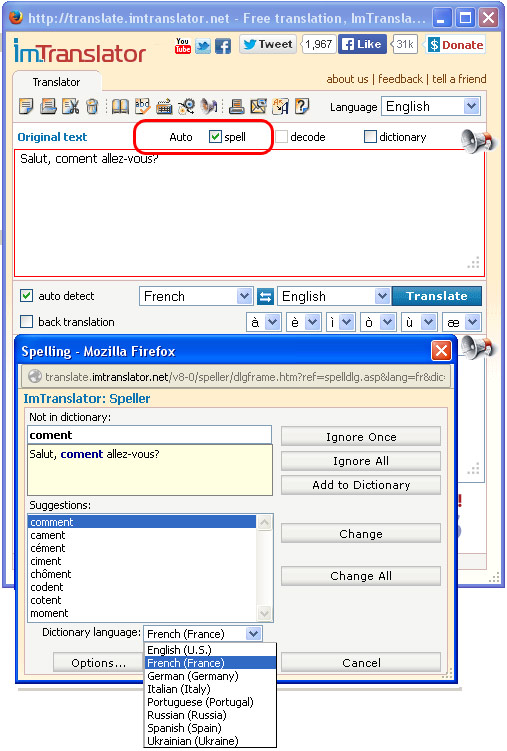Expand the French source language dropdown
The width and height of the screenshot is (507, 751).
196,296
